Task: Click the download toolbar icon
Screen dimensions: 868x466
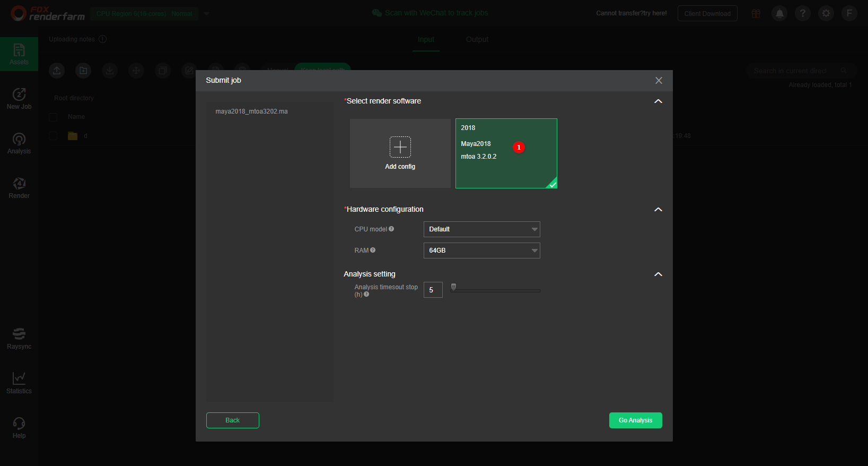Action: tap(110, 71)
